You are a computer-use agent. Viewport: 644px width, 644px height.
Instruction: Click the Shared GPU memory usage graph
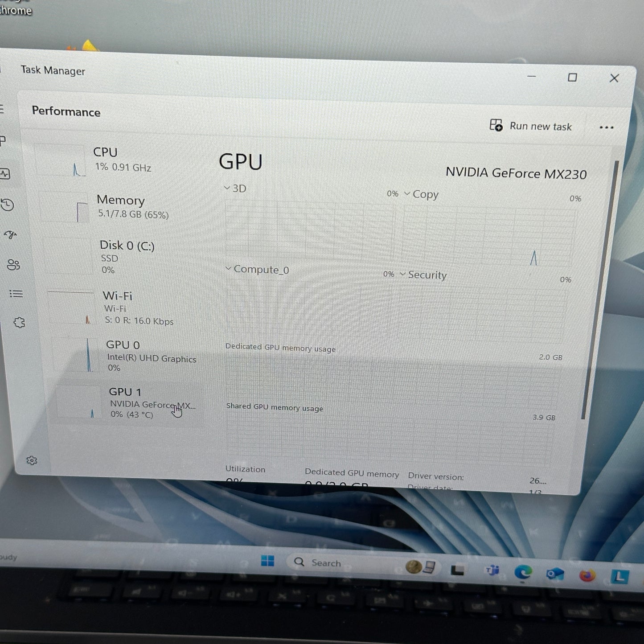[390, 439]
